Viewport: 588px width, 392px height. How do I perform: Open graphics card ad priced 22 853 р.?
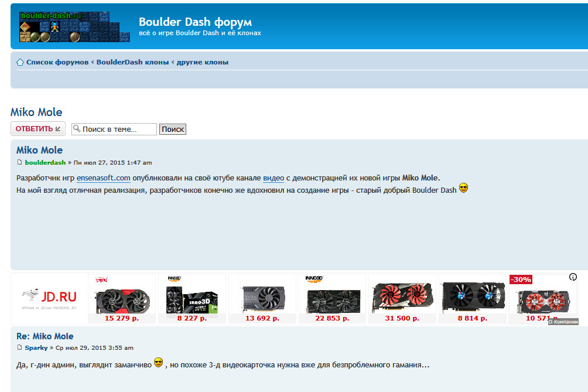pos(332,299)
